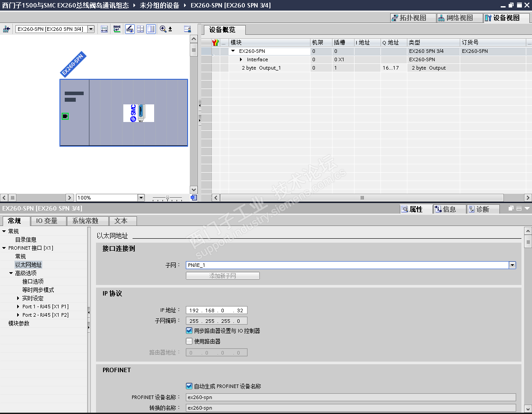Click the inspector split layout icon
Image resolution: width=532 pixels, height=414 pixels.
(x=519, y=209)
